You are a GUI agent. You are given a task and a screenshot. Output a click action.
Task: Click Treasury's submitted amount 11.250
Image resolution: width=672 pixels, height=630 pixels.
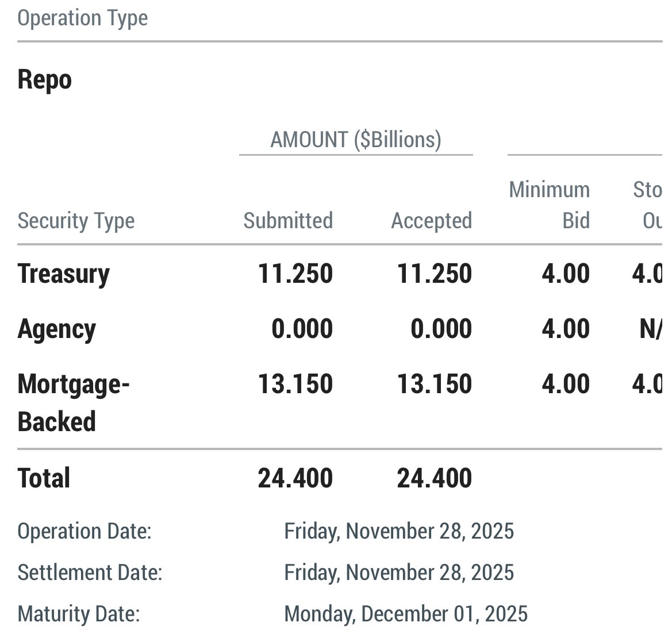coord(295,274)
